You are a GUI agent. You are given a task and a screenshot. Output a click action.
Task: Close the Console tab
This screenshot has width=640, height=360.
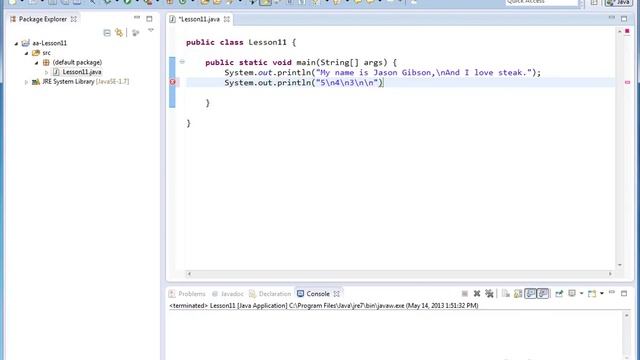click(336, 294)
